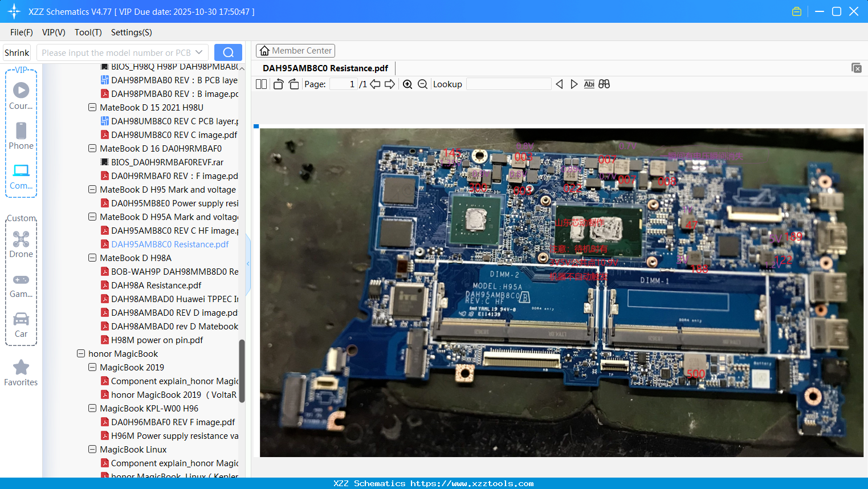Find next lookup match

[574, 84]
